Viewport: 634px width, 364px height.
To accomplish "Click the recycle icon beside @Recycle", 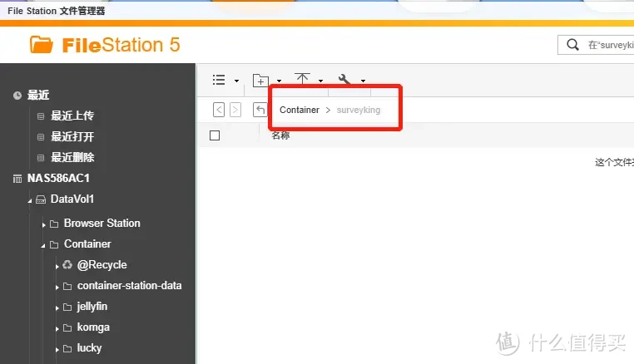I will 67,264.
